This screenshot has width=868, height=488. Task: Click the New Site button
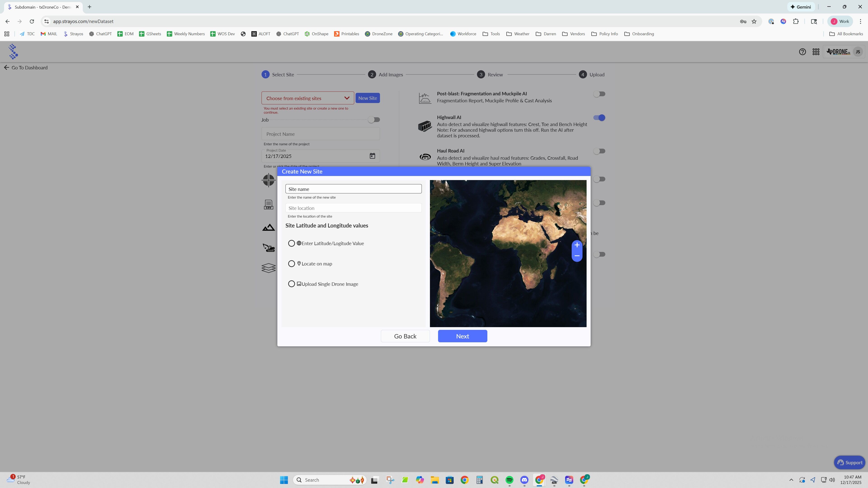(367, 98)
